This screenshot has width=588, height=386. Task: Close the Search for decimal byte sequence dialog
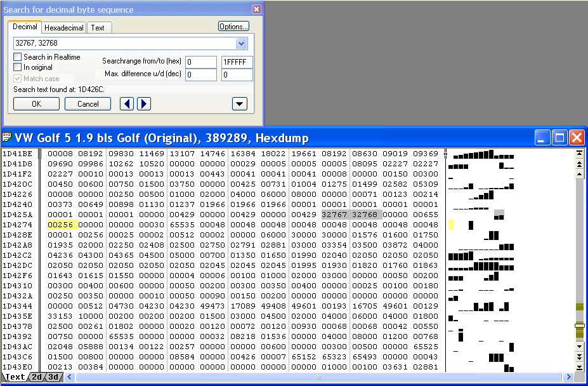(256, 9)
